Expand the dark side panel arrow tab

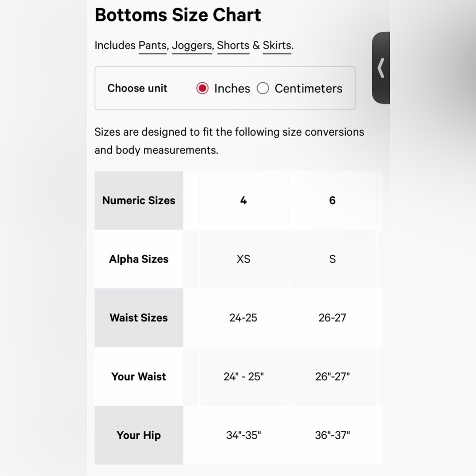coord(381,68)
